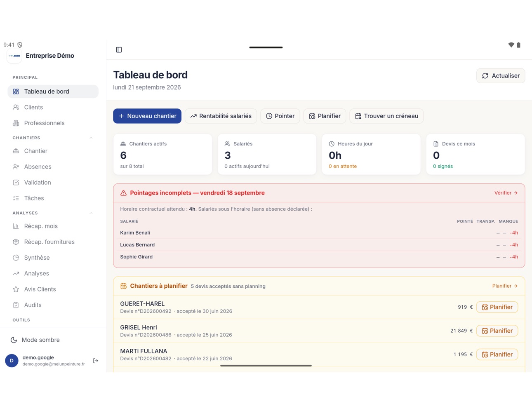This screenshot has height=399, width=532.
Task: Go to Synthèse
Action: coord(53,258)
